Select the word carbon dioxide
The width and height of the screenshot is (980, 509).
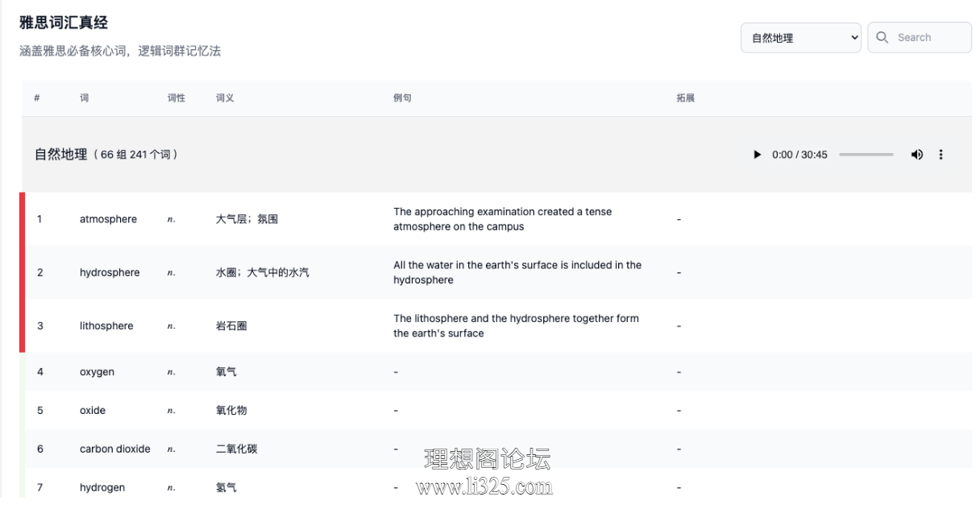(x=115, y=449)
